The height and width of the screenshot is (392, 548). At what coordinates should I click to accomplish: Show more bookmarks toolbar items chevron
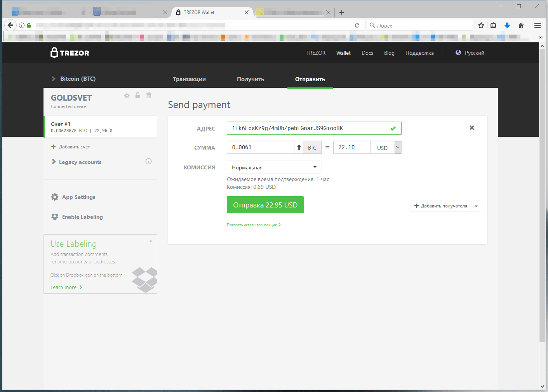click(541, 37)
